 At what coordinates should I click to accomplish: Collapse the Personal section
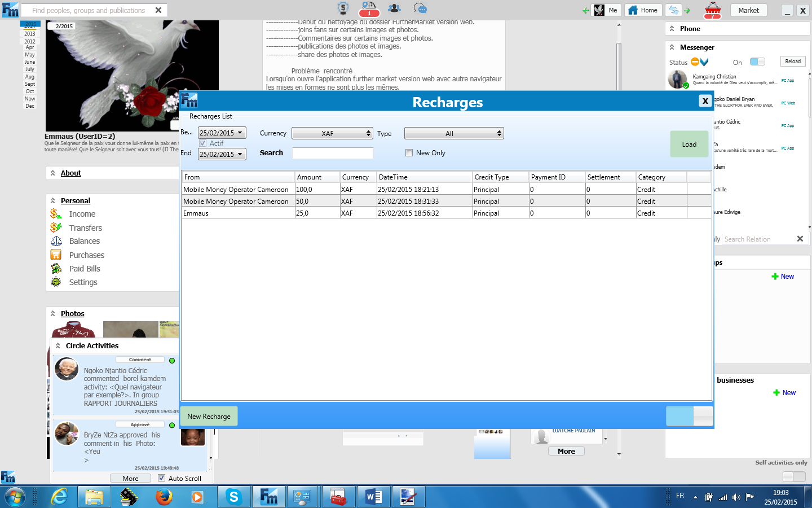tap(52, 200)
